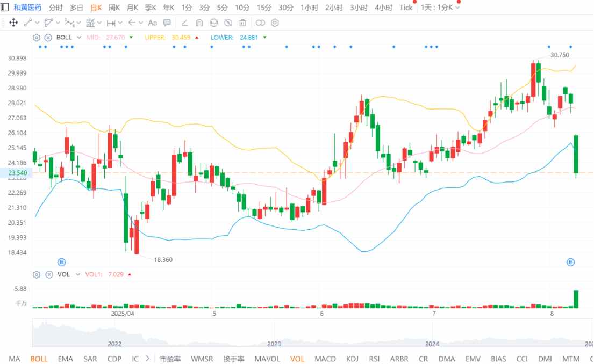Switch to 周K weekly chart tab
This screenshot has height=364, width=594.
point(114,8)
